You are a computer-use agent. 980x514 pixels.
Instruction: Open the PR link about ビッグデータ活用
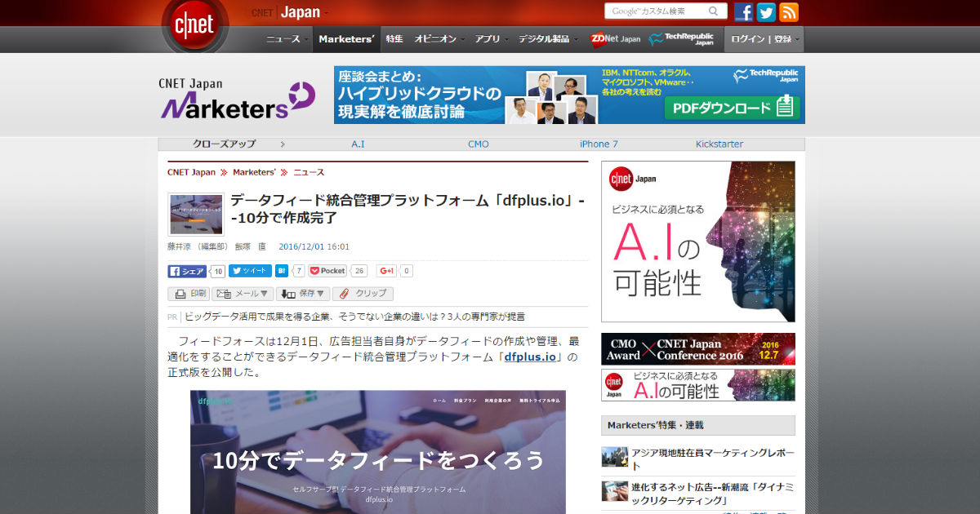click(355, 317)
